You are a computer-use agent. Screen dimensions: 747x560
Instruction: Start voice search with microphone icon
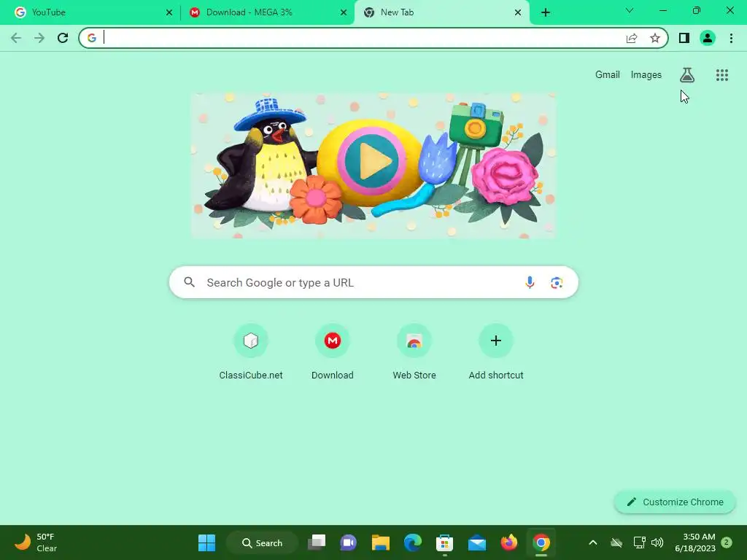tap(530, 282)
